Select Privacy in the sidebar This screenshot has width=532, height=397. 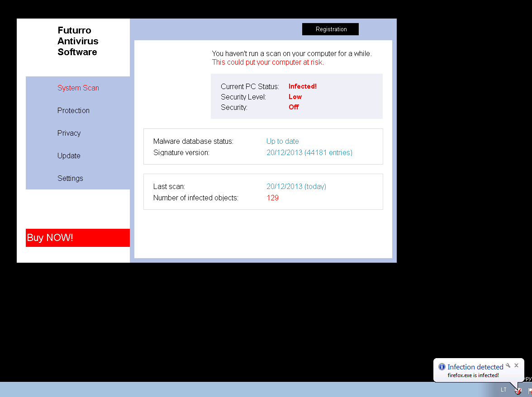69,133
